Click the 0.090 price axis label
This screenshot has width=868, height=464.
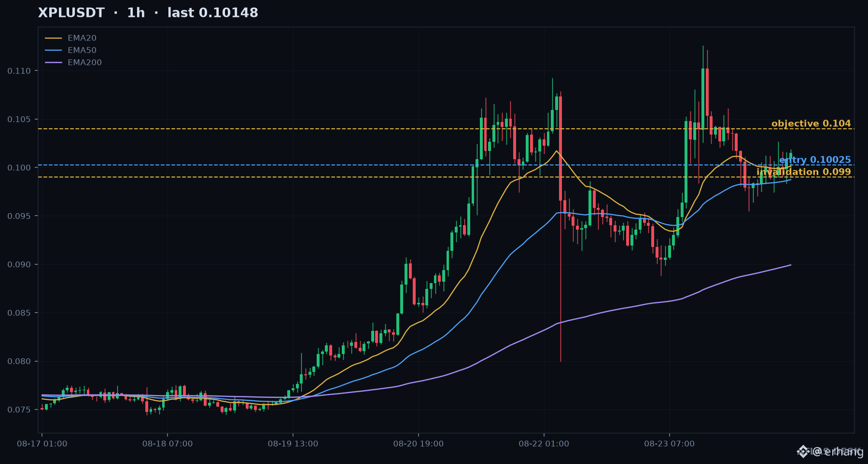tap(19, 264)
